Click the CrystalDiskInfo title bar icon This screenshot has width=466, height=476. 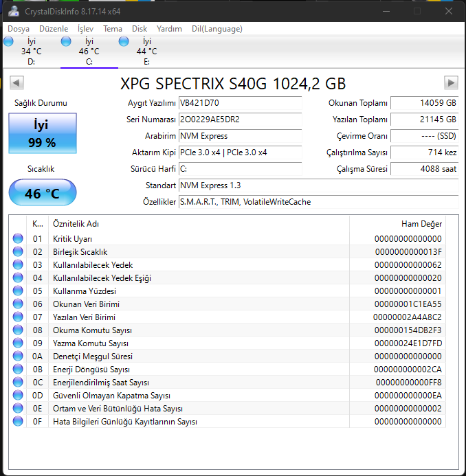point(14,11)
